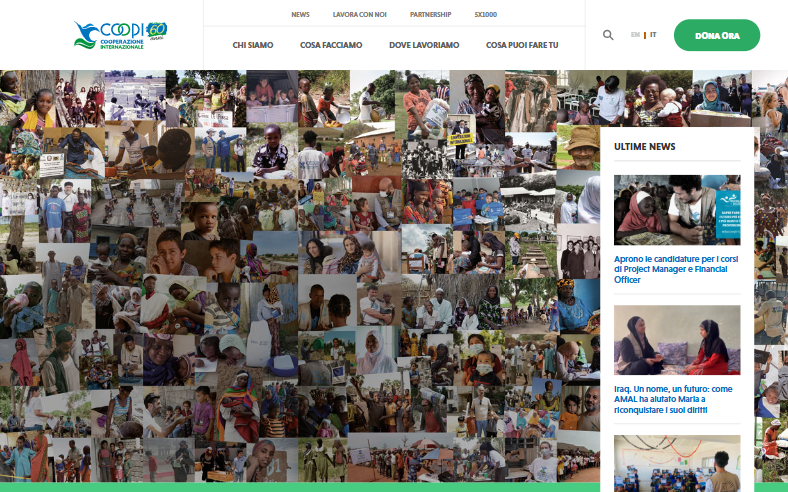The image size is (788, 492).
Task: Open the classroom news thumbnail at bottom
Action: pos(677,463)
